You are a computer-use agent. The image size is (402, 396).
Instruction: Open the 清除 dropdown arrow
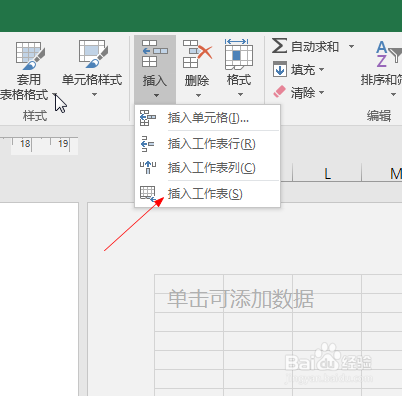pyautogui.click(x=321, y=92)
